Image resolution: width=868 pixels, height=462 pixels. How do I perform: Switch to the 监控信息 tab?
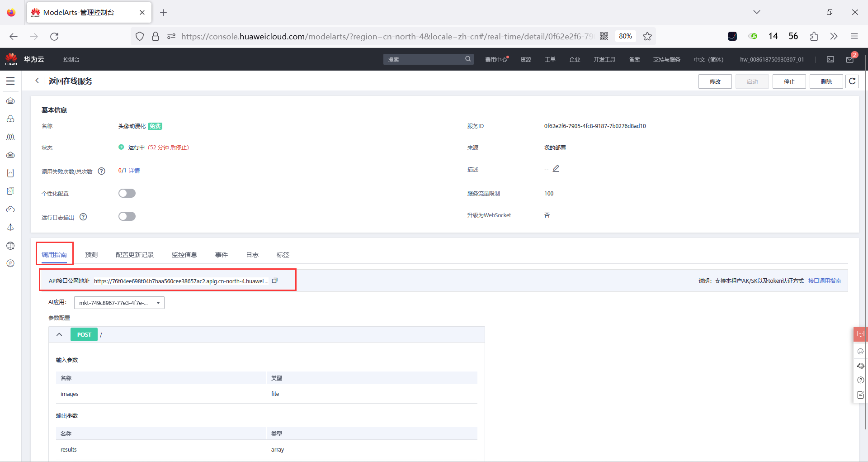(x=184, y=255)
